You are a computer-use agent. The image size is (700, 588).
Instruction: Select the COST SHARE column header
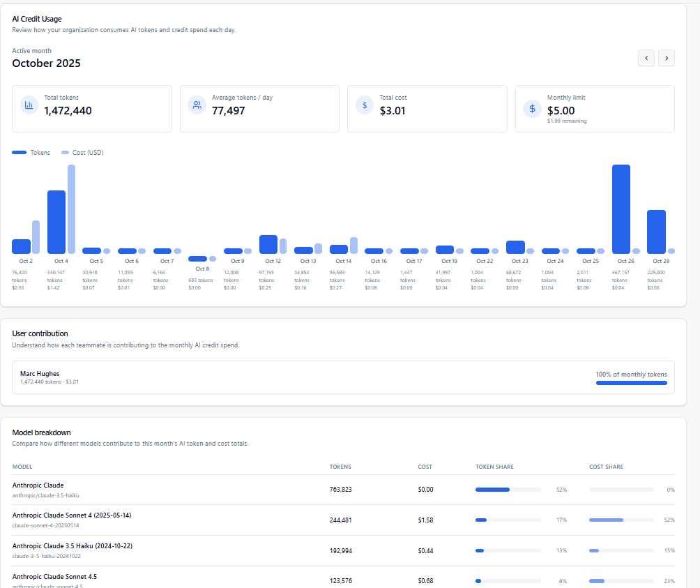click(x=606, y=467)
